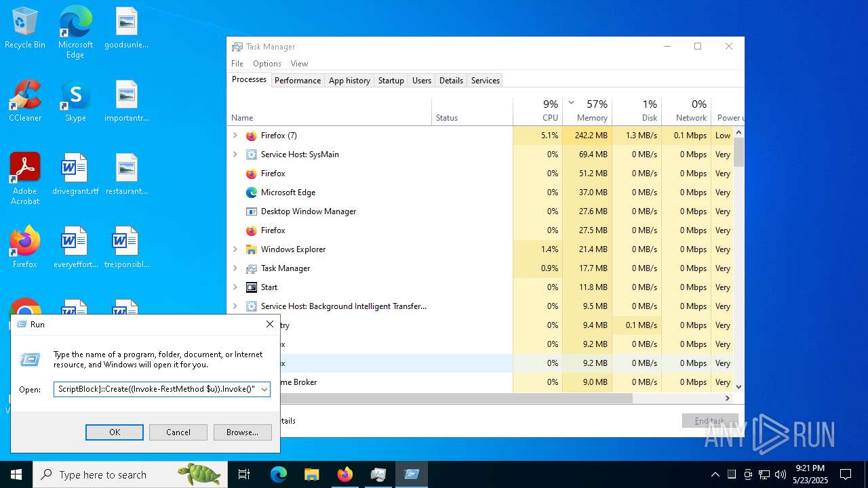
Task: Select everyeffort... Word document icon
Action: (x=75, y=247)
